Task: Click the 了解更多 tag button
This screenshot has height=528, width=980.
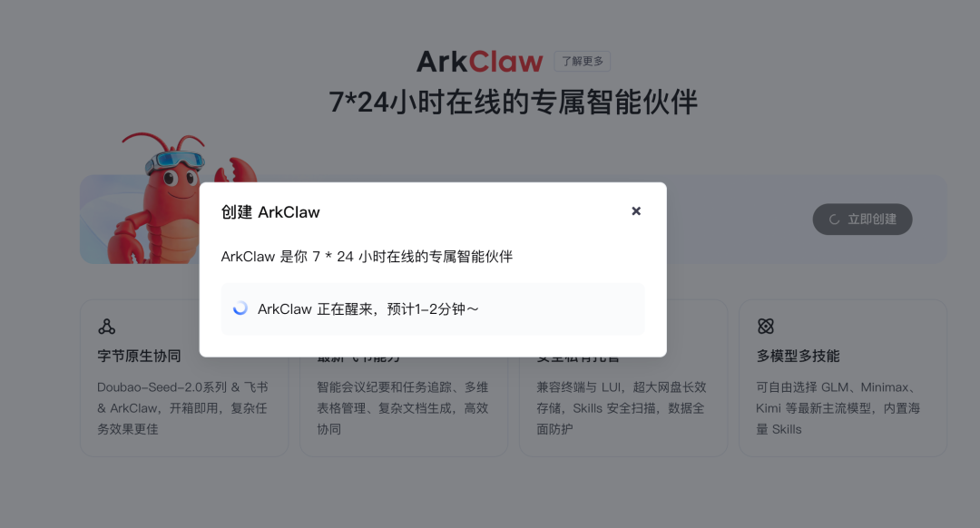Action: tap(582, 61)
